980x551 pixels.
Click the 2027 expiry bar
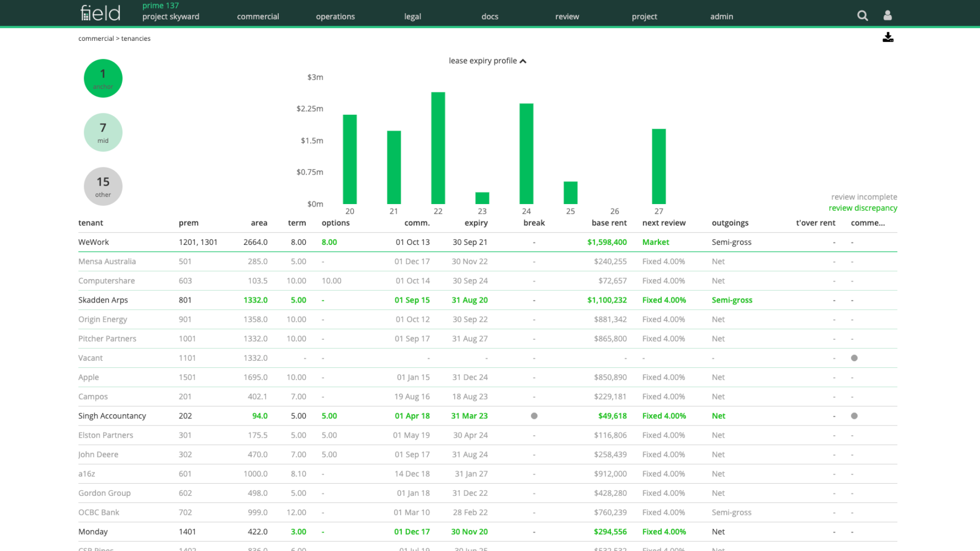pyautogui.click(x=659, y=166)
